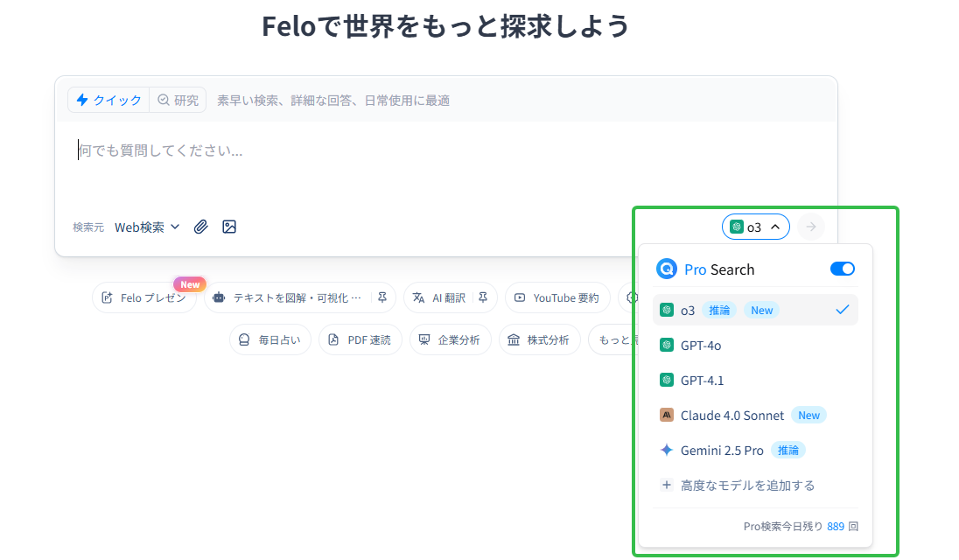Open the 企業分析 shortcut
Image resolution: width=959 pixels, height=560 pixels.
click(x=450, y=339)
